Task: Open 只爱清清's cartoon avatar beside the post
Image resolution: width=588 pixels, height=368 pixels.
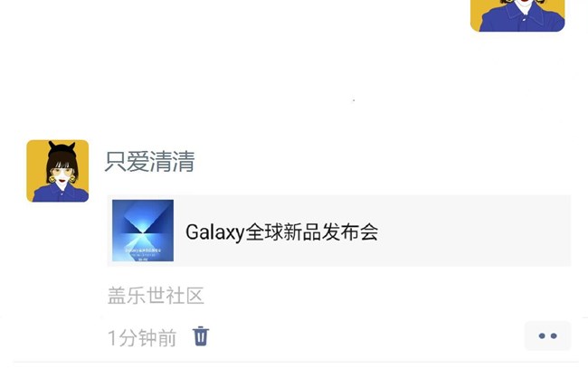Action: click(x=58, y=171)
